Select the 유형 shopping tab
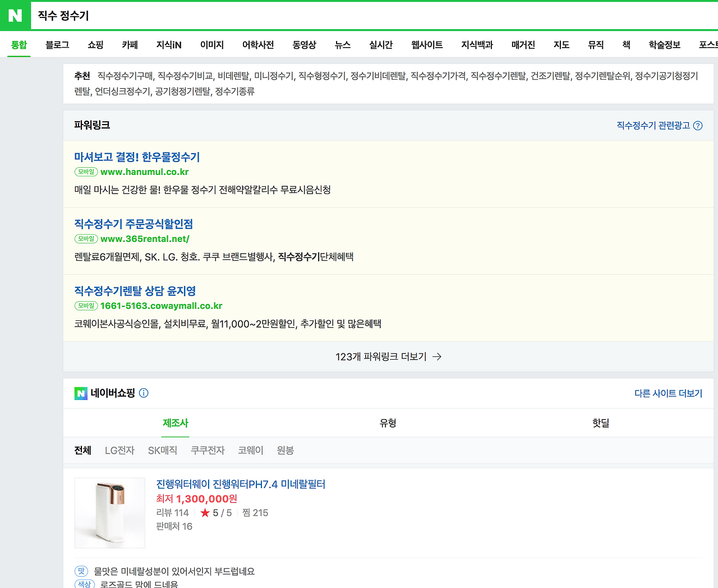The image size is (718, 588). coord(388,423)
